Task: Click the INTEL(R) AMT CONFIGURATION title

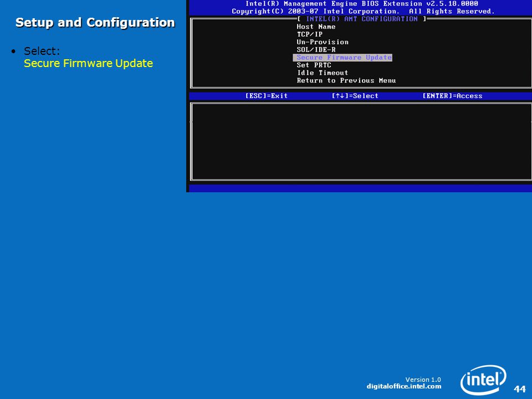Action: point(362,19)
